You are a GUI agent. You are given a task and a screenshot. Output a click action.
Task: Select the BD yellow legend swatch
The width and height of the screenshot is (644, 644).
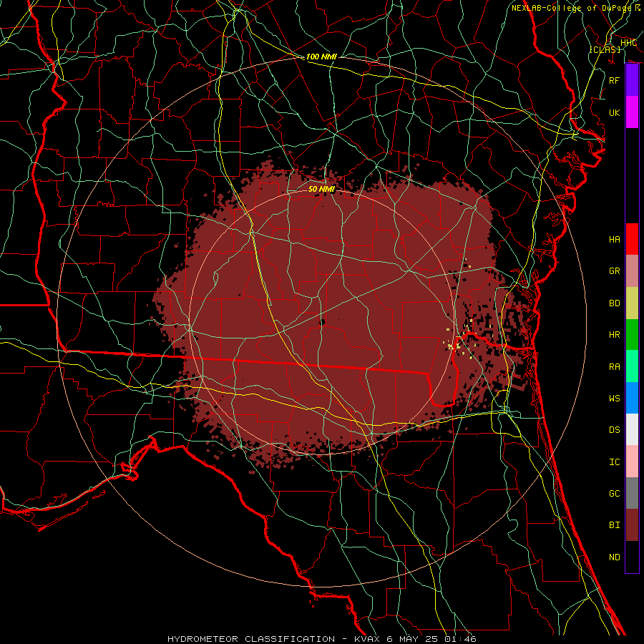tap(632, 303)
